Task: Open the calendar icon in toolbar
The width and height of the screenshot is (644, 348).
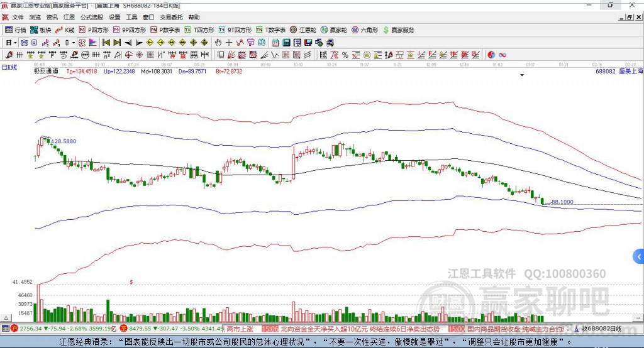Action: 275,43
